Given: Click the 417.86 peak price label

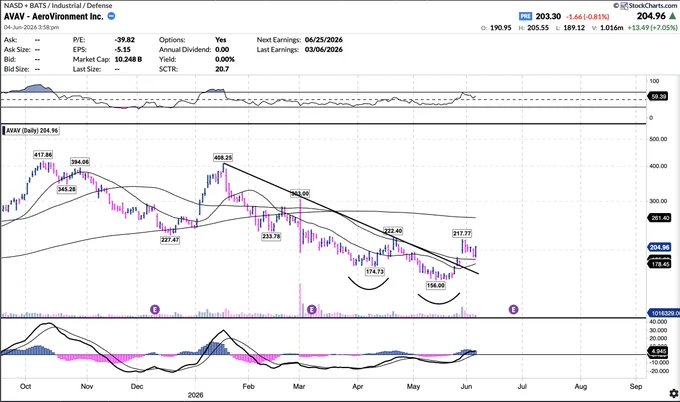Looking at the screenshot, I should 43,154.
